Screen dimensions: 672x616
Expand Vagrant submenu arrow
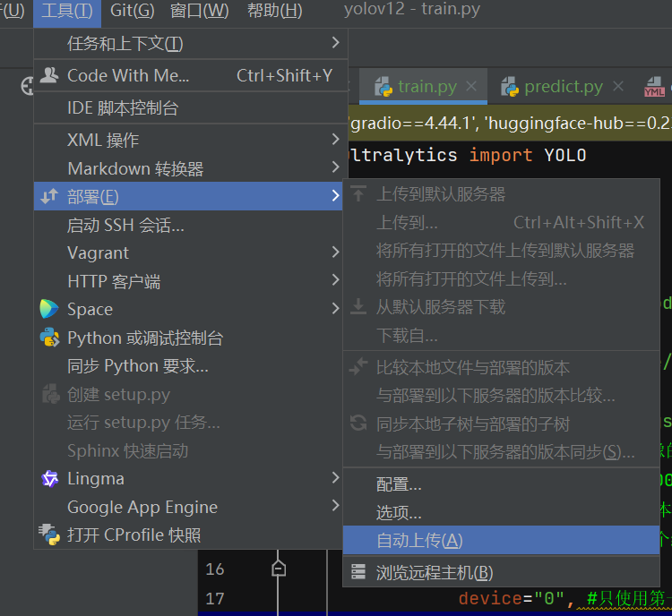pos(336,252)
